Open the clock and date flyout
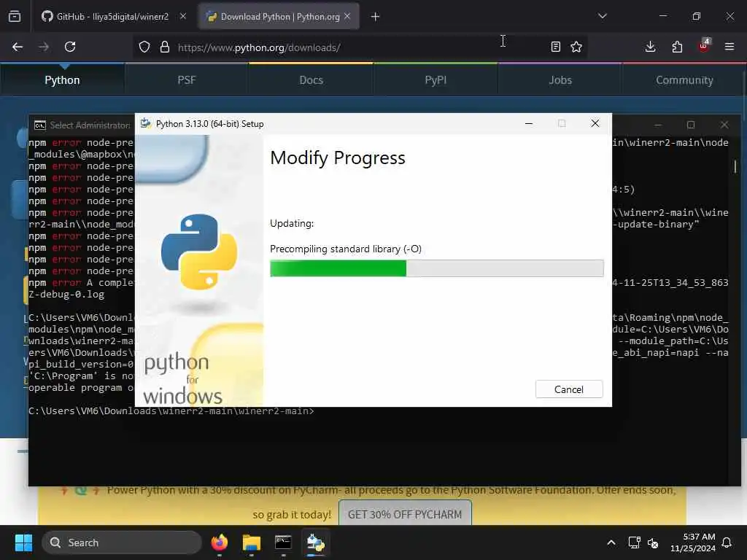This screenshot has height=560, width=747. coord(693,542)
